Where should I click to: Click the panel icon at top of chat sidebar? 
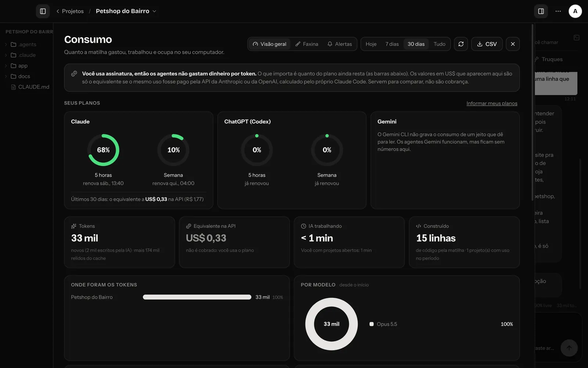point(577,38)
